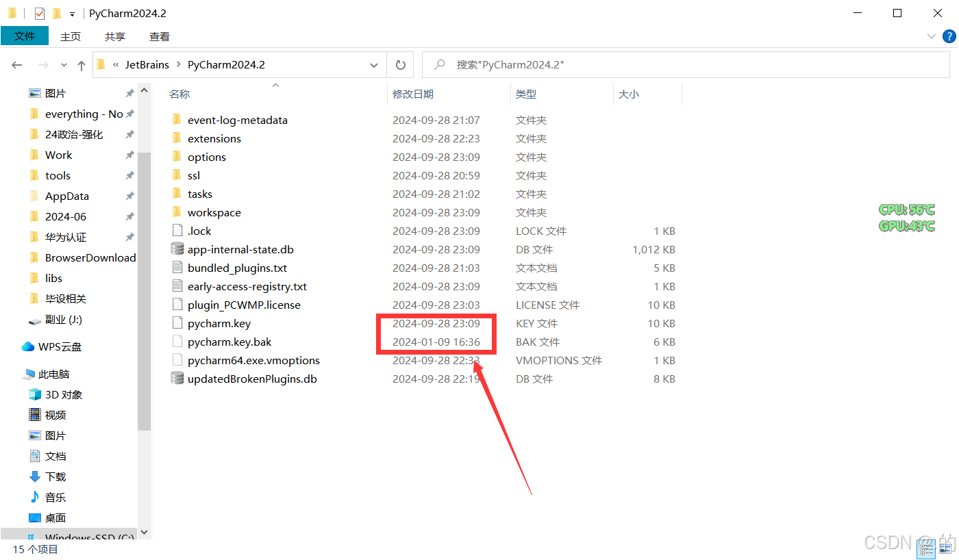Open everything - No quick access folder
Screen dimensions: 959x560
click(84, 114)
